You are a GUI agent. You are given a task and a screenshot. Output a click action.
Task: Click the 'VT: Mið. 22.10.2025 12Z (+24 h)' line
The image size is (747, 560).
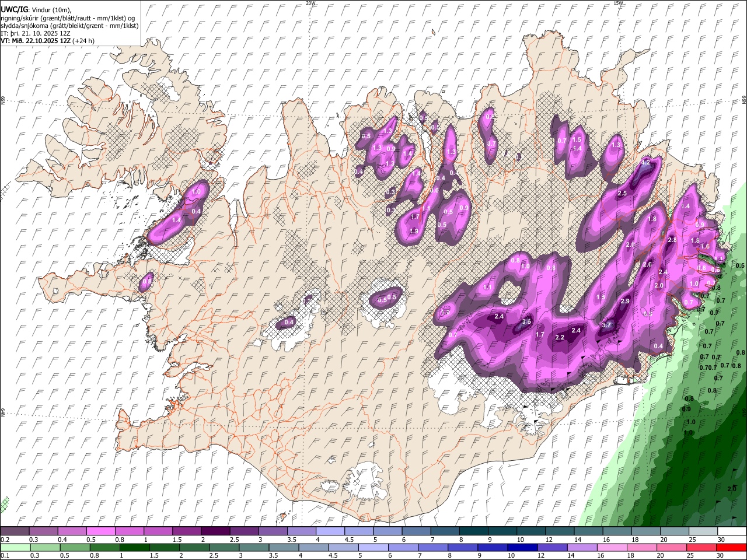(48, 41)
